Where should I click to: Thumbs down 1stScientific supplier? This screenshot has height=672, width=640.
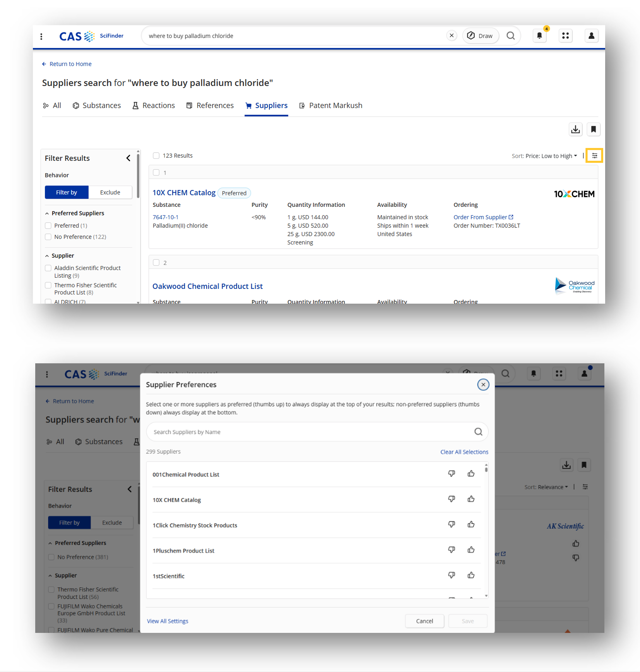pos(451,576)
